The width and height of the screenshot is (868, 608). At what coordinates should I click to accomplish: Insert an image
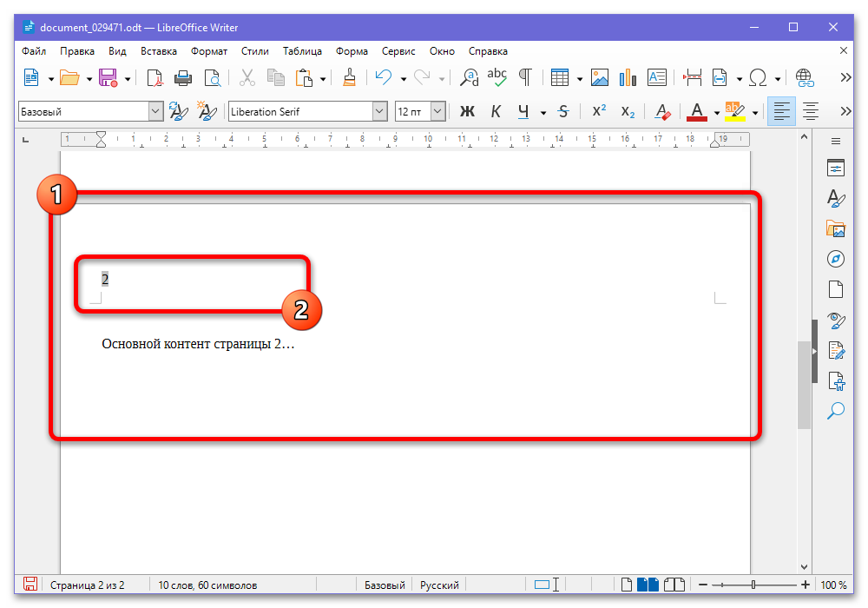[600, 77]
